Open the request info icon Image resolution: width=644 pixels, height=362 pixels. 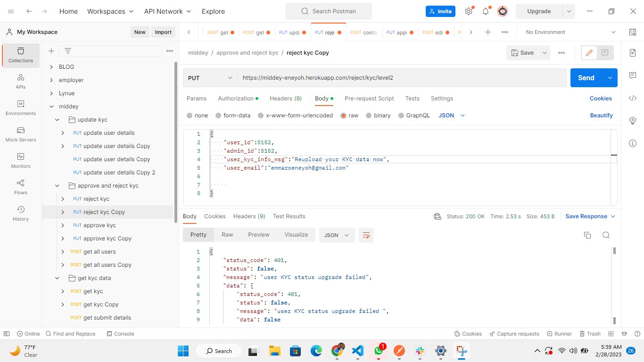(633, 143)
